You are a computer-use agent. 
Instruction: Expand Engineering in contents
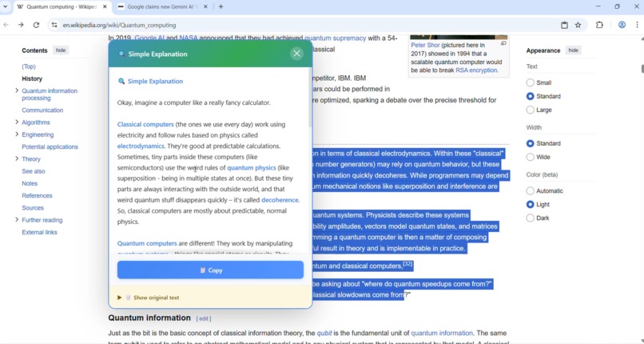[17, 134]
